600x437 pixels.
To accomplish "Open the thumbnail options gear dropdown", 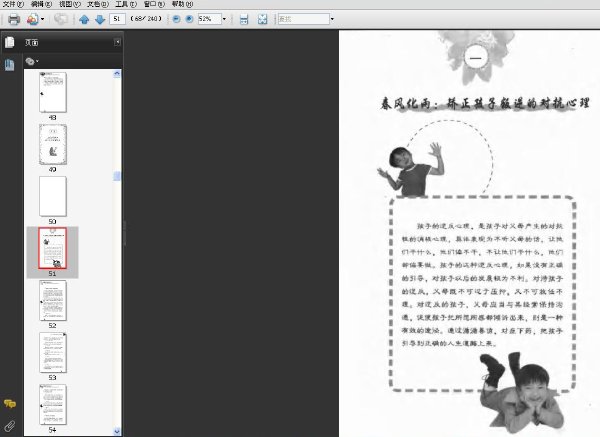I will click(32, 61).
